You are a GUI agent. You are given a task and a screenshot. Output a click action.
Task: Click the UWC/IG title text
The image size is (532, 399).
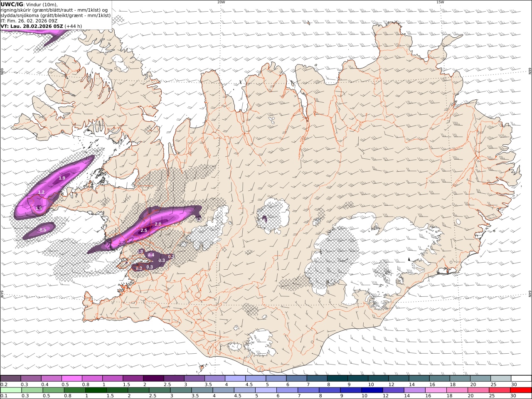click(12, 5)
